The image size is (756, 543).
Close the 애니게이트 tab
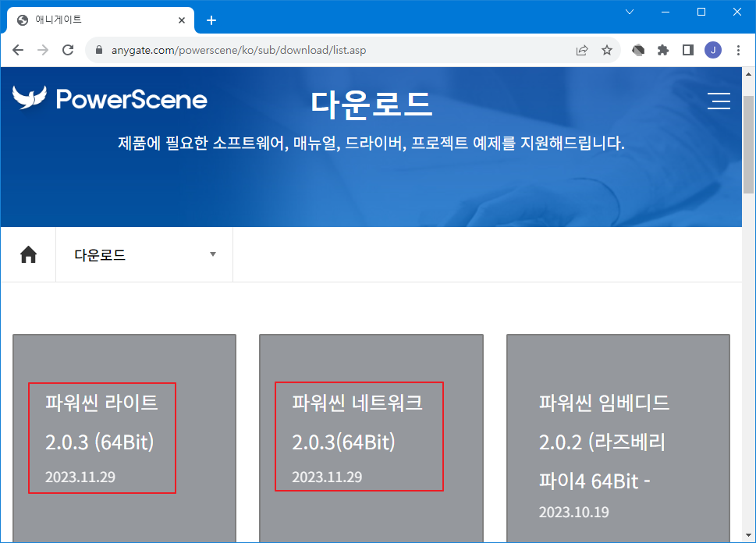coord(182,20)
